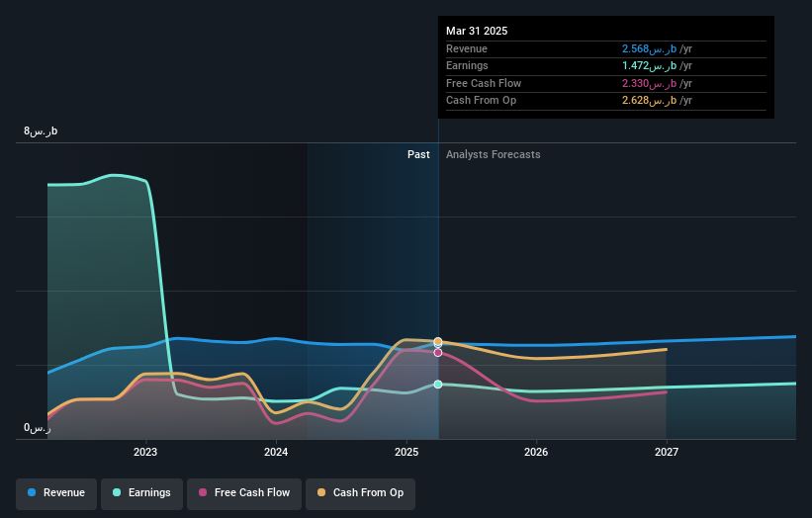Click the Free Cash Flow label in tooltip
Screen dimensions: 812x518
(484, 83)
